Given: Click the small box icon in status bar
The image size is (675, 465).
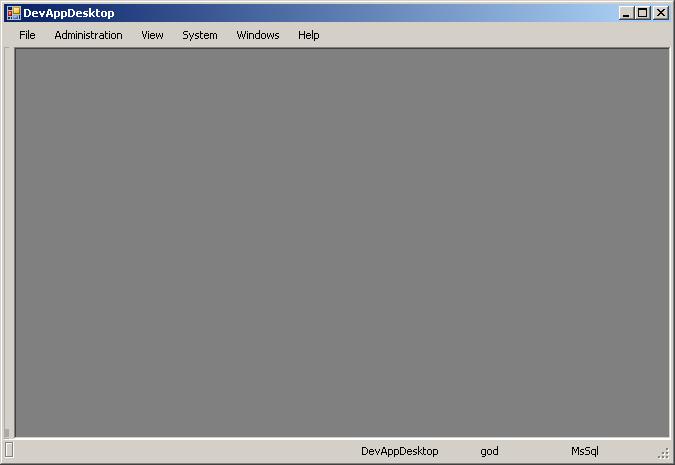Looking at the screenshot, I should (9, 450).
